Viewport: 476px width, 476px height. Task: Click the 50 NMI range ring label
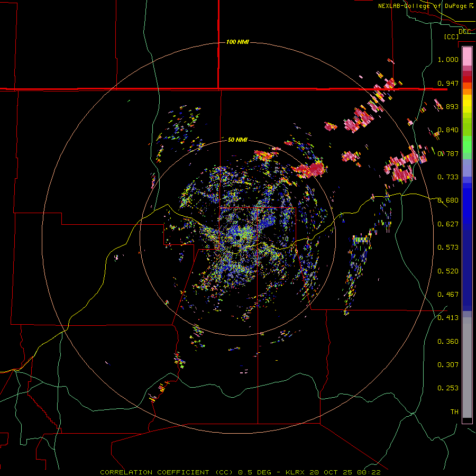[x=237, y=140]
